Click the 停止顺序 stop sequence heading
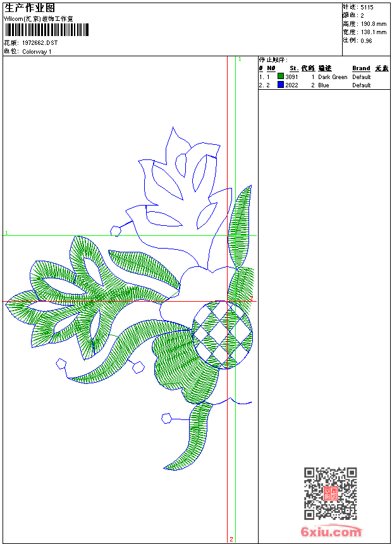This screenshot has height=544, width=392. (273, 59)
